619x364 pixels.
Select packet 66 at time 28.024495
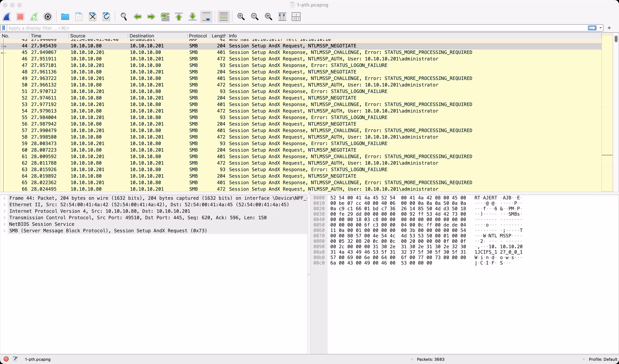pyautogui.click(x=301, y=189)
